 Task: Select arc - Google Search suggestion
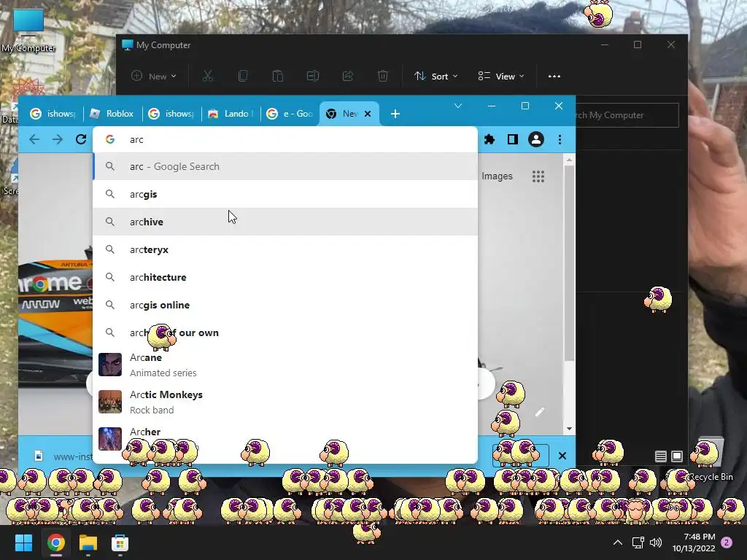point(285,167)
